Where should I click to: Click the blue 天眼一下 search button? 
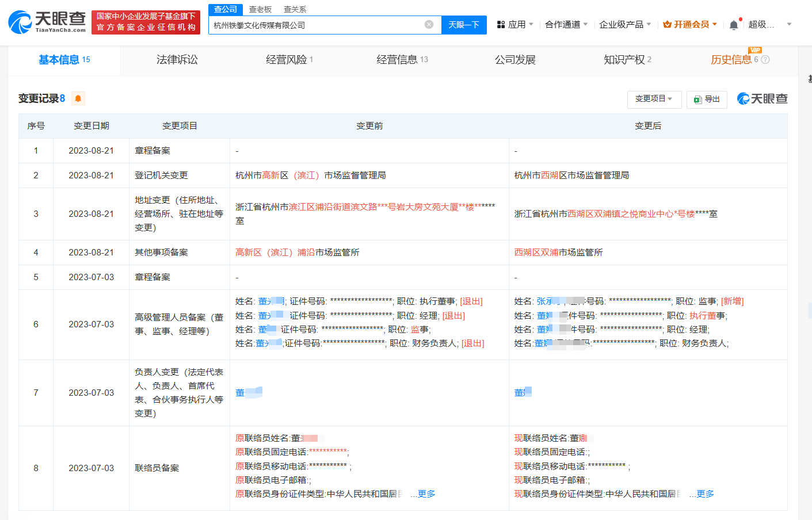464,24
